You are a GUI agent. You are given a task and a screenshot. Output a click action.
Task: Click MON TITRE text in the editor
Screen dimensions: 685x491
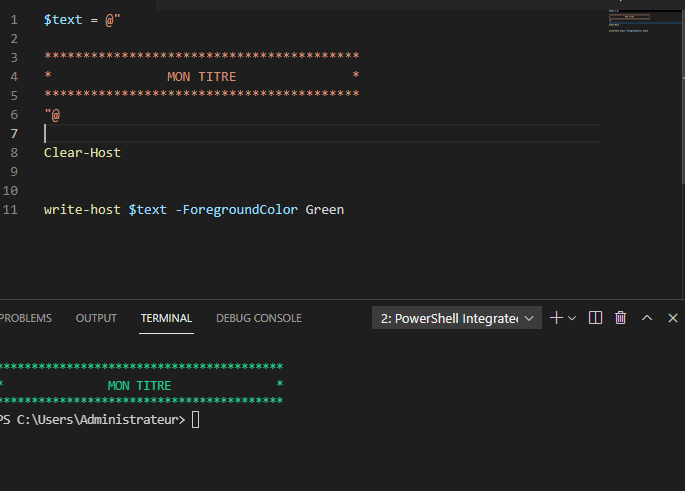(201, 77)
